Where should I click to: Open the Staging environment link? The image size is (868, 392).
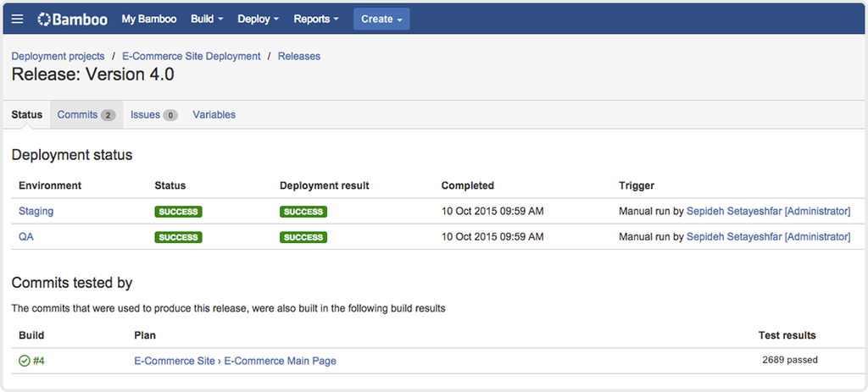(x=36, y=211)
